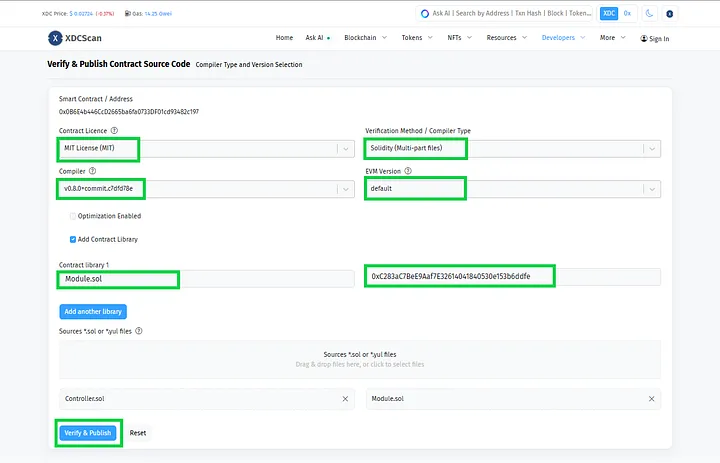Enable the Optimization Enabled checkbox
This screenshot has height=463, width=720.
pyautogui.click(x=73, y=216)
